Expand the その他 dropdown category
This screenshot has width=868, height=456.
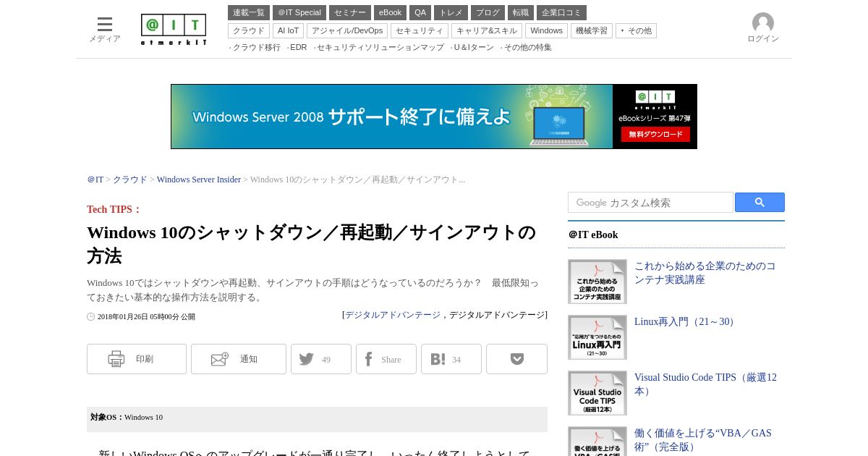click(636, 30)
